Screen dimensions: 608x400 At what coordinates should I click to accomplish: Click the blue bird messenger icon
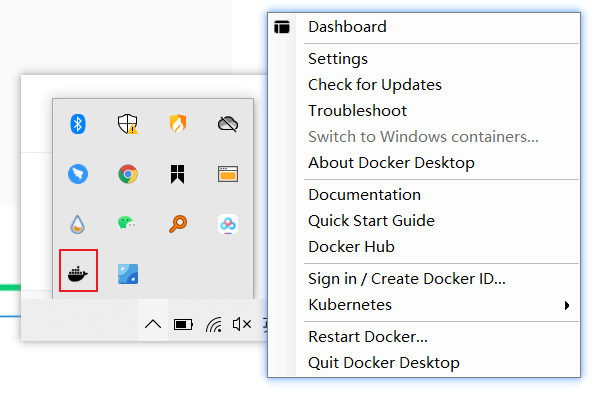78,174
